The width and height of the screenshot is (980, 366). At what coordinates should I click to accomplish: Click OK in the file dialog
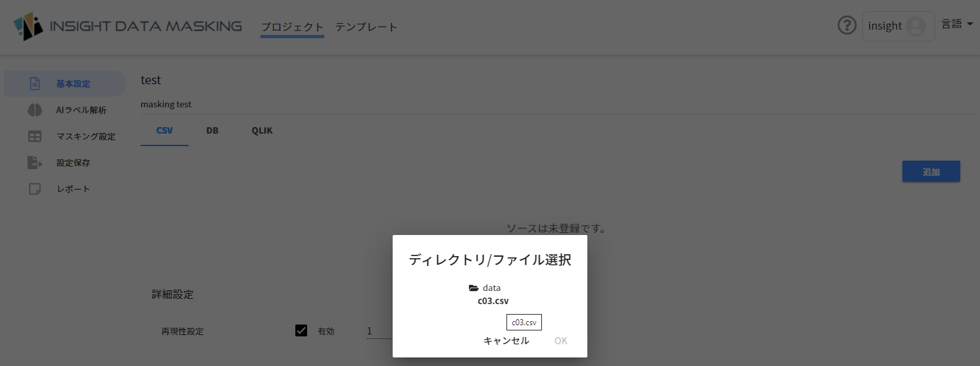click(560, 340)
